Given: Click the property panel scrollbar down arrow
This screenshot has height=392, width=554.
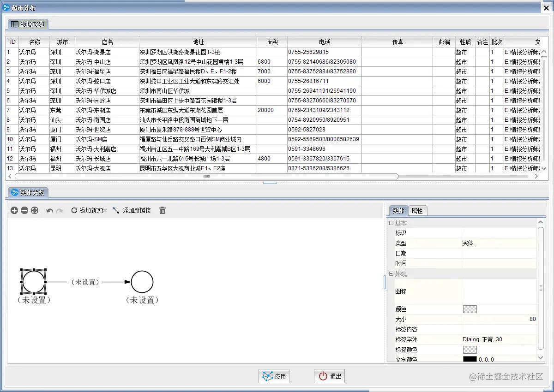Looking at the screenshot, I should pyautogui.click(x=541, y=358).
